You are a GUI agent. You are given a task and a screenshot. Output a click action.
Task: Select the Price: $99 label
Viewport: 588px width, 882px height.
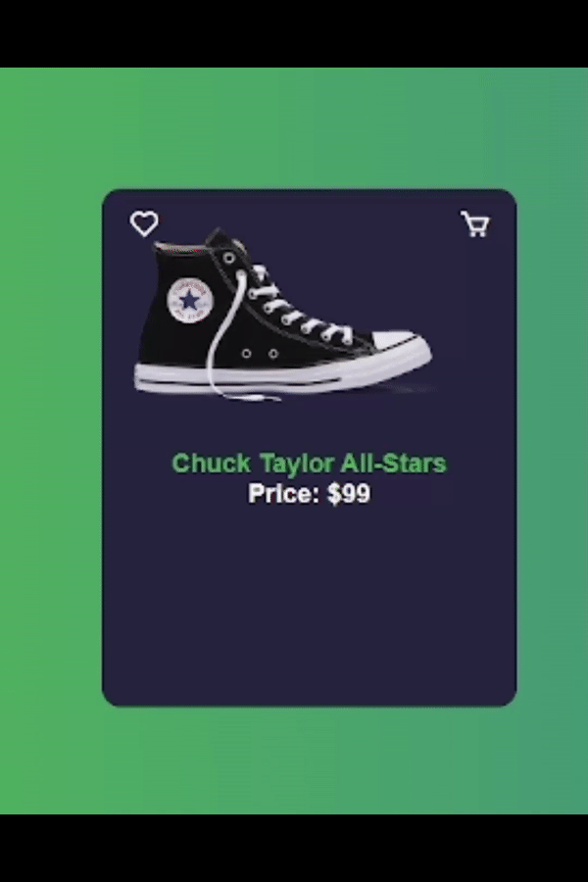309,494
